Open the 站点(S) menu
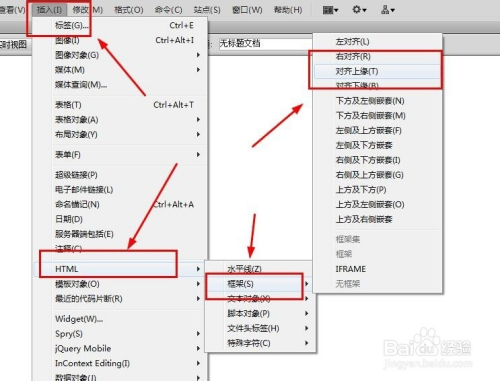 click(207, 10)
